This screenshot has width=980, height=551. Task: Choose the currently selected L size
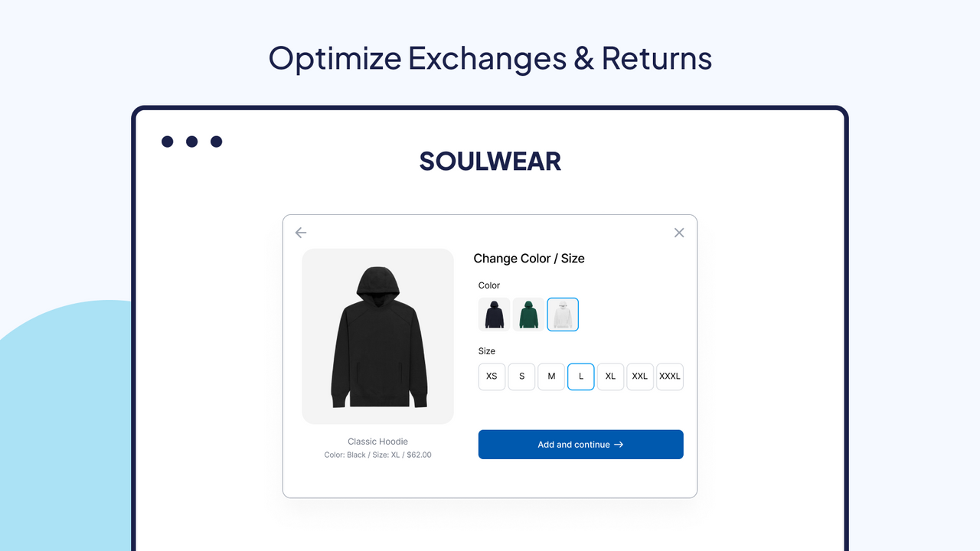pyautogui.click(x=580, y=377)
